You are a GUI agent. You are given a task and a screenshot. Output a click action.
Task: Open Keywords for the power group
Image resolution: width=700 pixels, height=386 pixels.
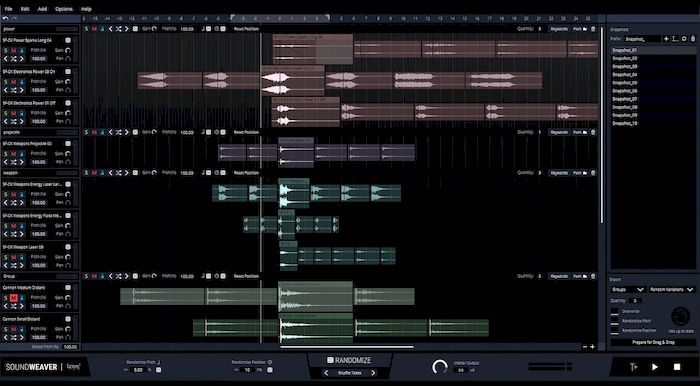pyautogui.click(x=559, y=29)
